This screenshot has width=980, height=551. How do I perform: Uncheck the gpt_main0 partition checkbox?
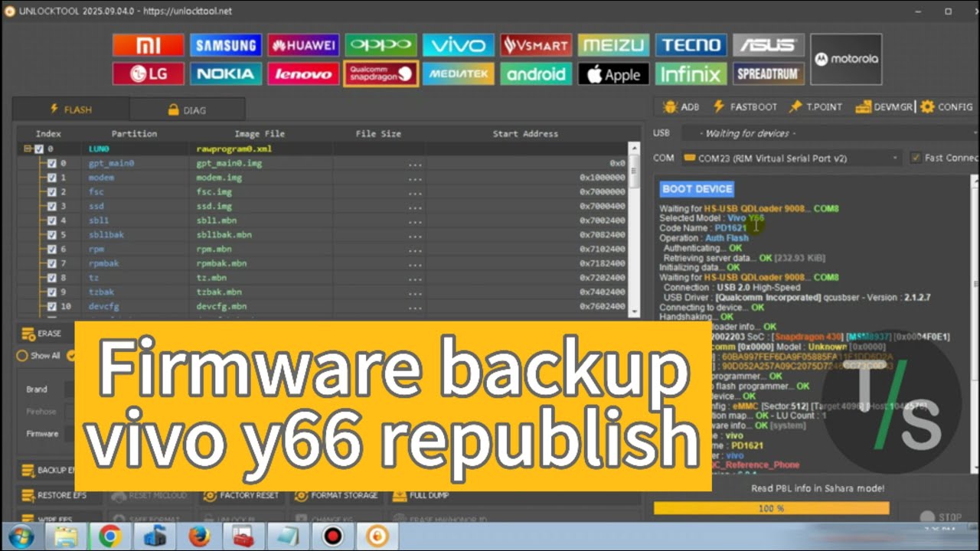(51, 163)
